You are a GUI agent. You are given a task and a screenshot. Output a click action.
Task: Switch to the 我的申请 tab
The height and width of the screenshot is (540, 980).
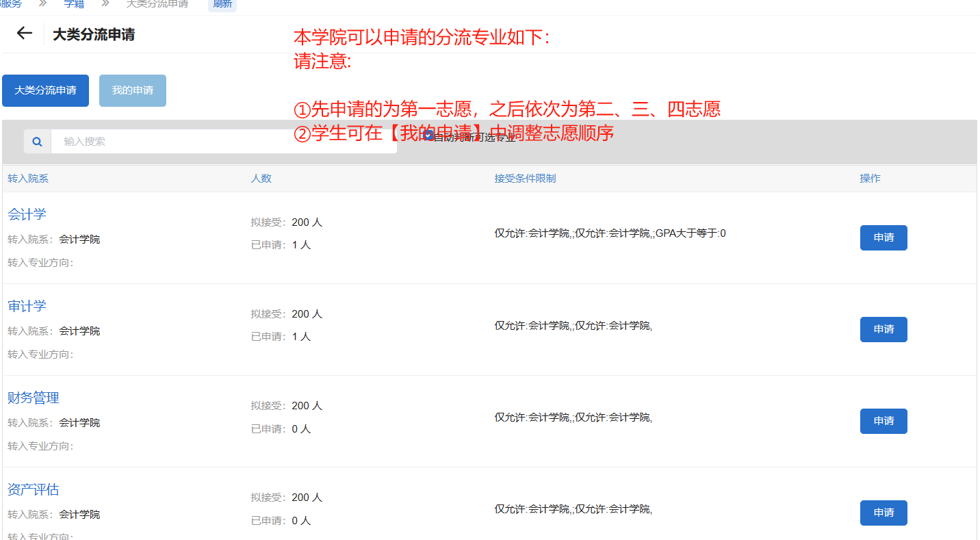tap(133, 90)
